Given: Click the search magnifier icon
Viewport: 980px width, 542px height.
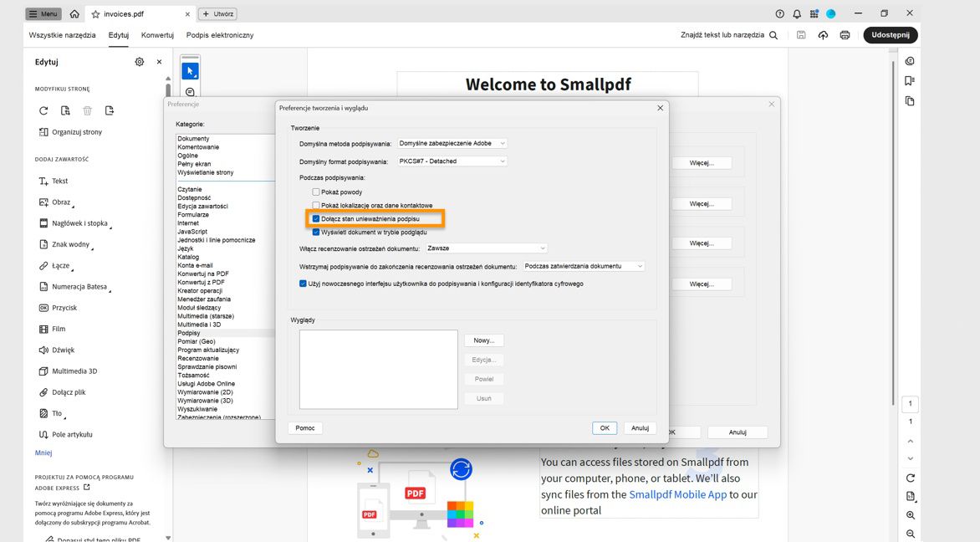Looking at the screenshot, I should (773, 36).
